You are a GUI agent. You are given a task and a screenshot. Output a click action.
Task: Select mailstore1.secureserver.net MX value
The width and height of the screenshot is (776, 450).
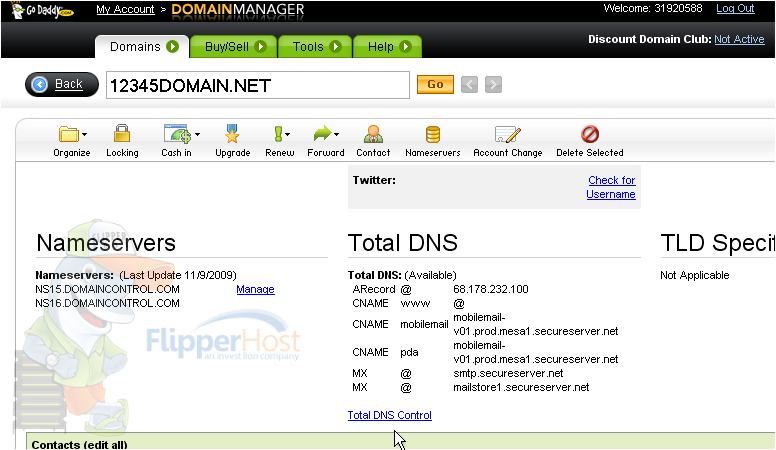[521, 387]
